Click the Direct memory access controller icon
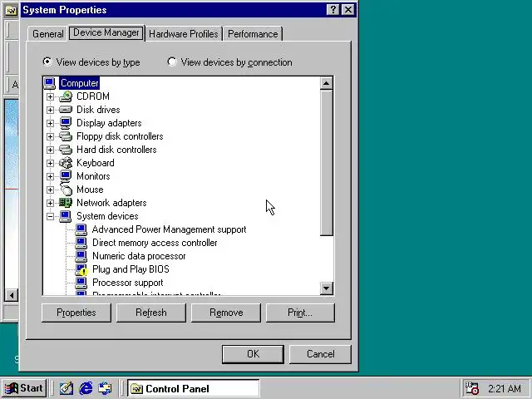The height and width of the screenshot is (399, 532). pos(81,243)
